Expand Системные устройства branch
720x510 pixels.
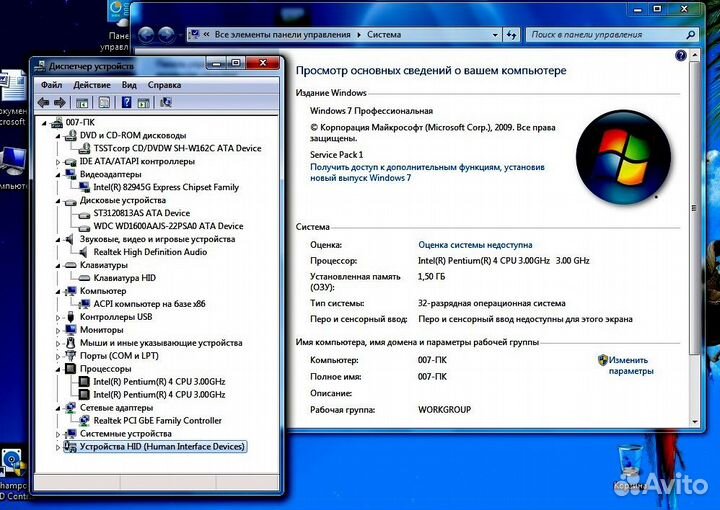(58, 434)
